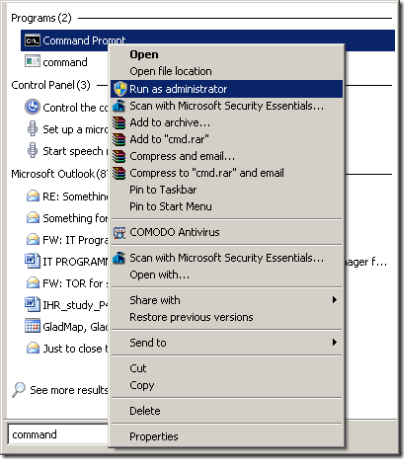Viewport: 404px width, 459px height.
Task: Click the WinRAR icon for Compress and email
Action: pos(119,156)
